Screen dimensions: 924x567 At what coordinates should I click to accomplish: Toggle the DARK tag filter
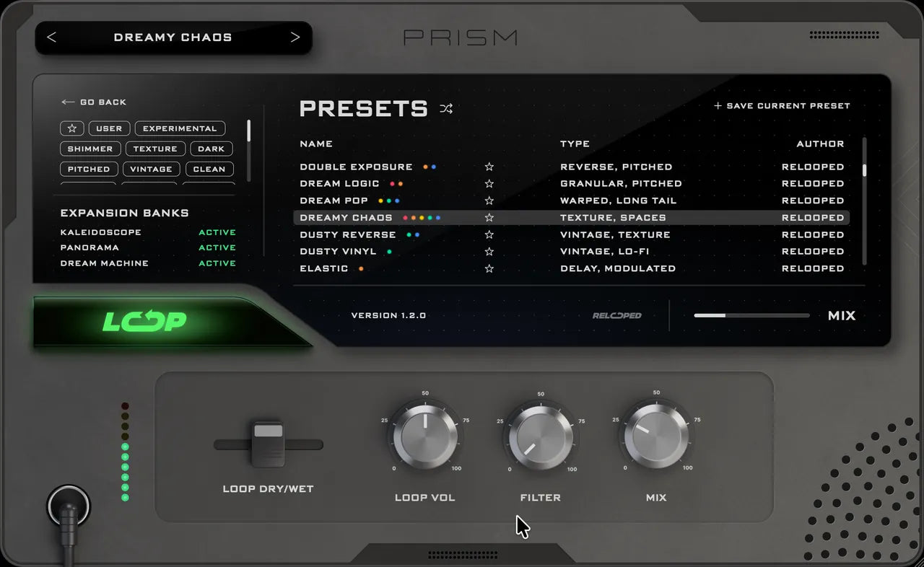(x=212, y=149)
